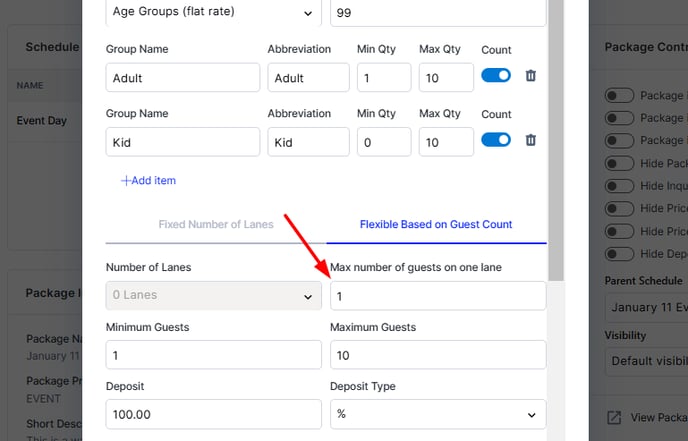Enable the Hide Inquiry toggle in sidebar
This screenshot has height=441, width=688.
point(619,186)
